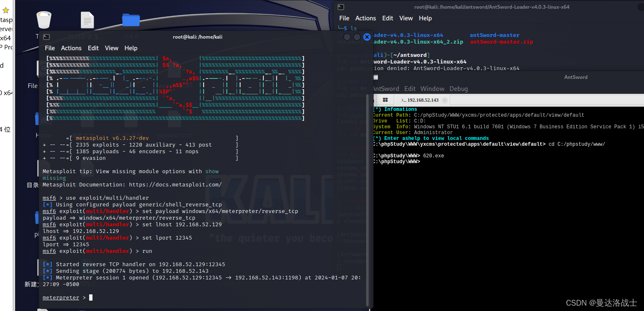644x311 pixels.
Task: Click 'lport => 12345' output line
Action: pos(66,245)
